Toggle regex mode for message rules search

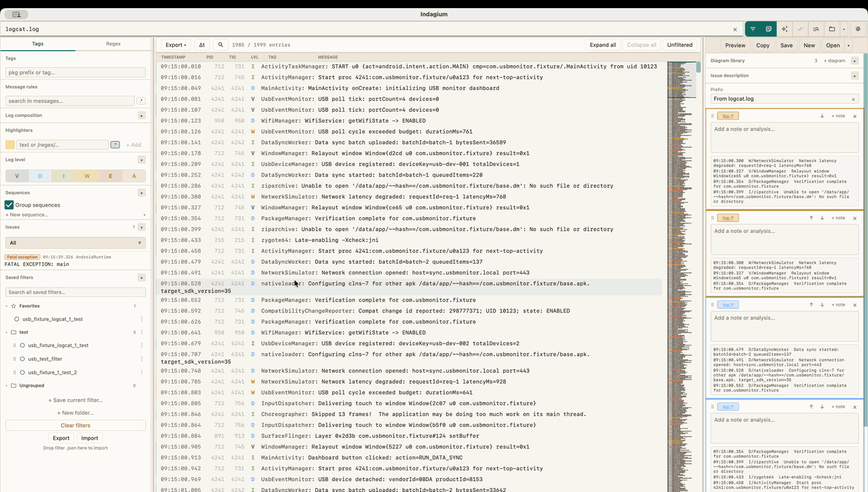[x=141, y=101]
